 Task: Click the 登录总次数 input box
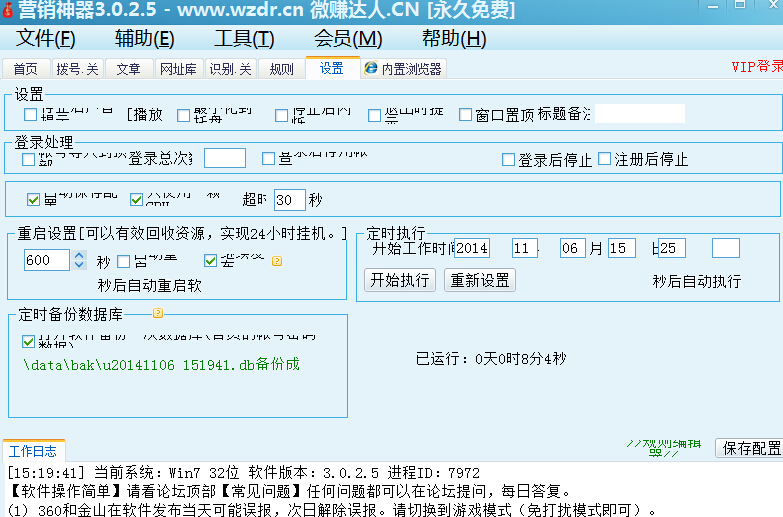tap(225, 158)
